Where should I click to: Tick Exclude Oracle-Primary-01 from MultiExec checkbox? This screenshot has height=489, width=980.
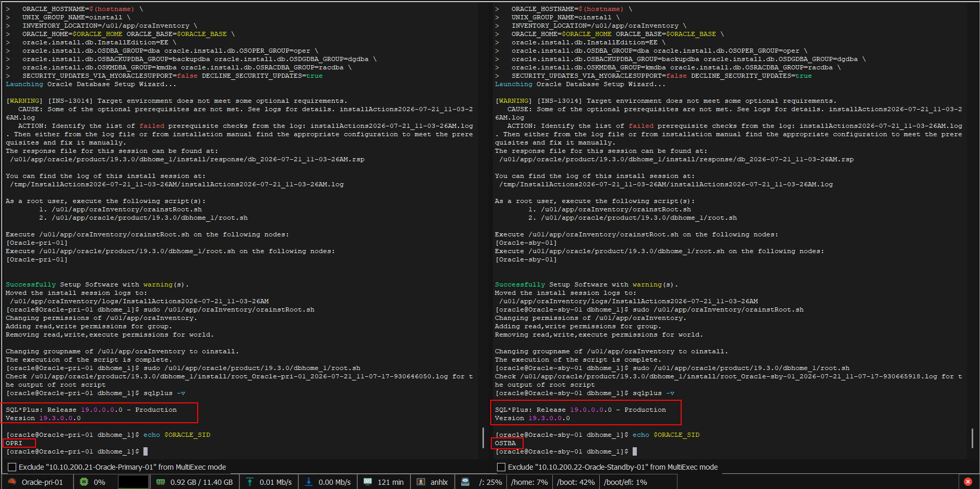tap(12, 467)
